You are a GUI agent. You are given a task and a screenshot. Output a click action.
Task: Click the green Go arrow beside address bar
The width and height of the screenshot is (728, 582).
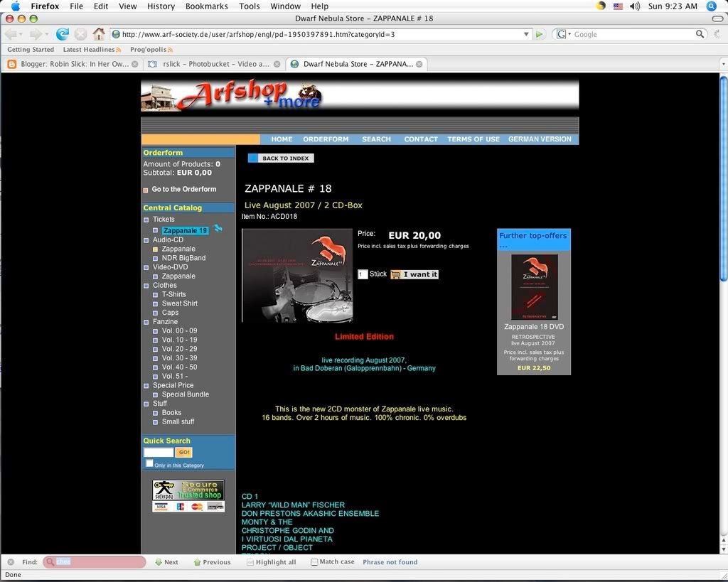click(539, 34)
